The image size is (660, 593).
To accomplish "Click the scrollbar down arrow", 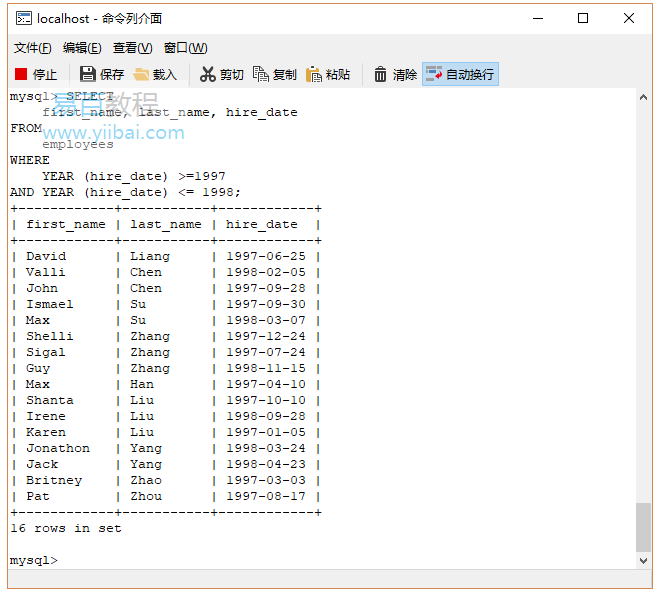I will click(x=643, y=562).
